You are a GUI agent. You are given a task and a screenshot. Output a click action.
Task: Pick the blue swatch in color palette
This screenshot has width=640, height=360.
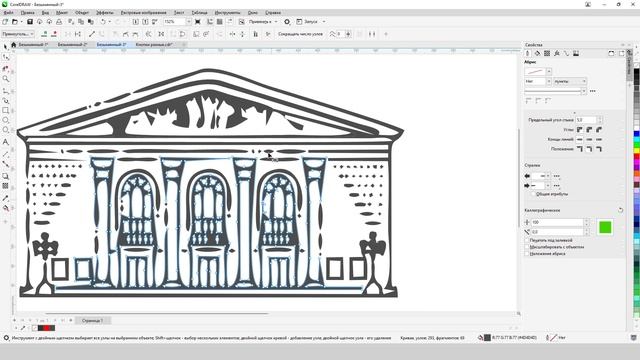click(637, 134)
